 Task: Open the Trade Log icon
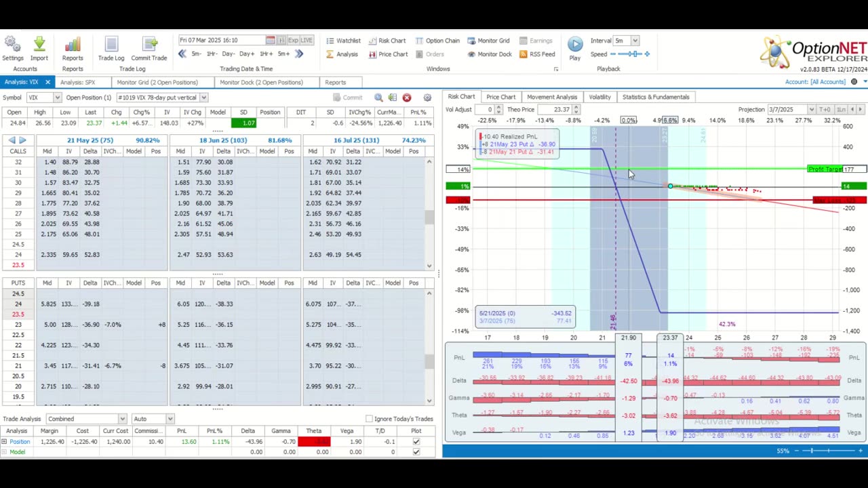[x=111, y=45]
